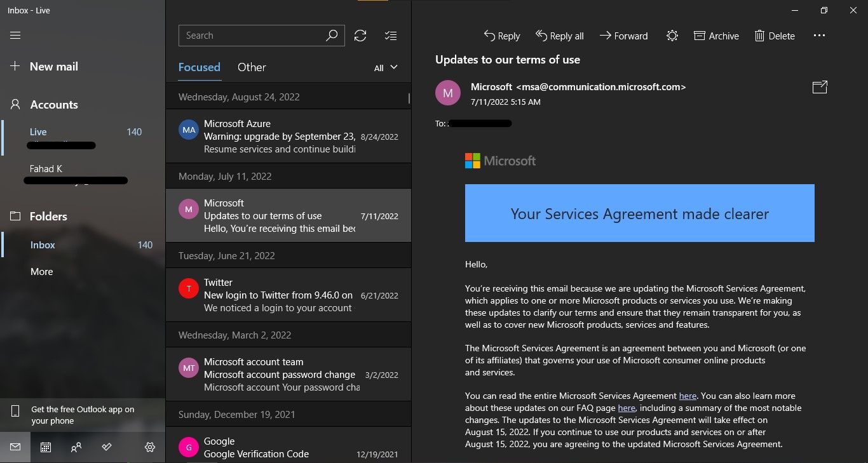This screenshot has height=463, width=868.
Task: Archive the open message
Action: pos(716,36)
